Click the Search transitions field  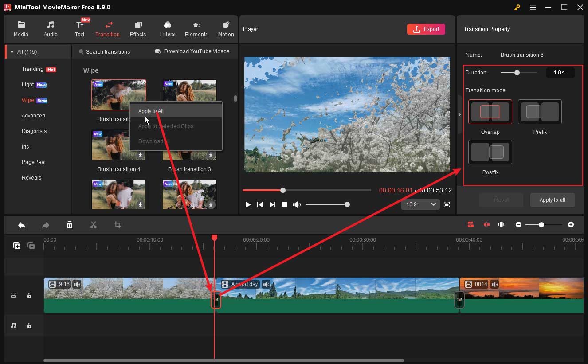click(108, 52)
